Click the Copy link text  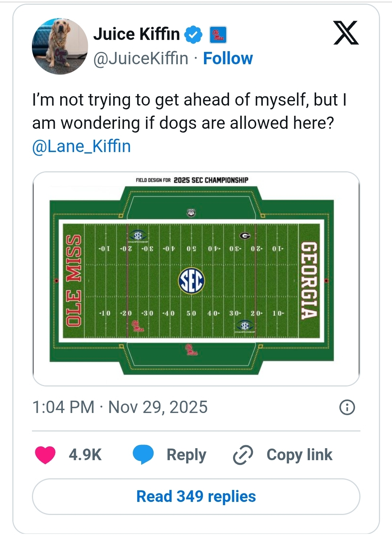299,455
